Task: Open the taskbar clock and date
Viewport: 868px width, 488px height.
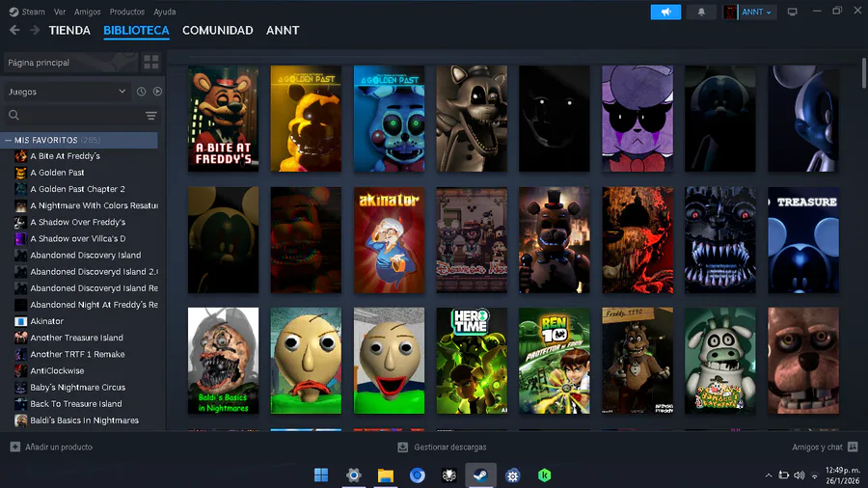Action: pyautogui.click(x=843, y=475)
